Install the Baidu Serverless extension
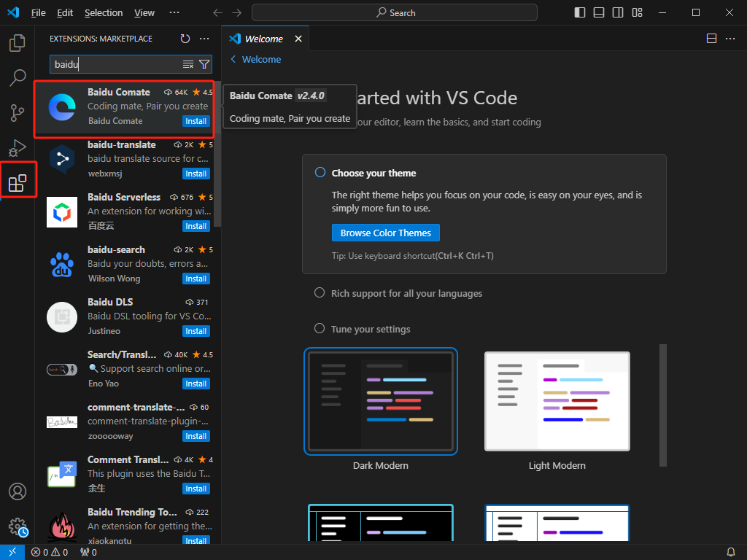Screen dimensions: 747x560 [x=196, y=226]
